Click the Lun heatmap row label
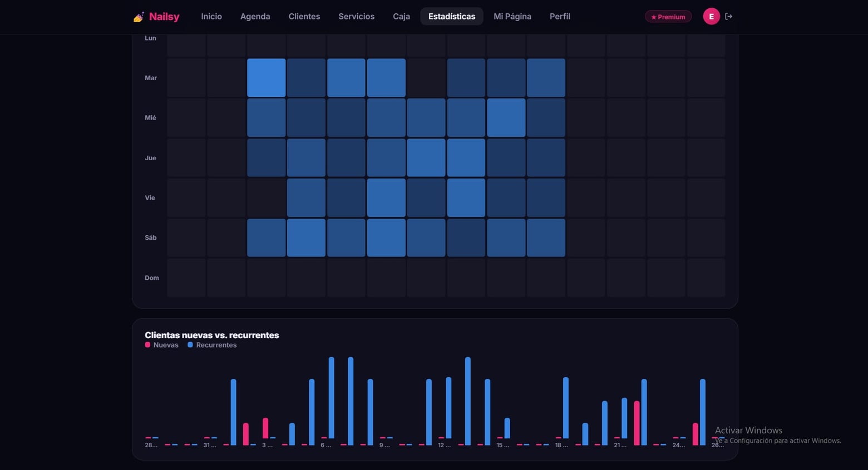The height and width of the screenshot is (470, 868). 150,38
